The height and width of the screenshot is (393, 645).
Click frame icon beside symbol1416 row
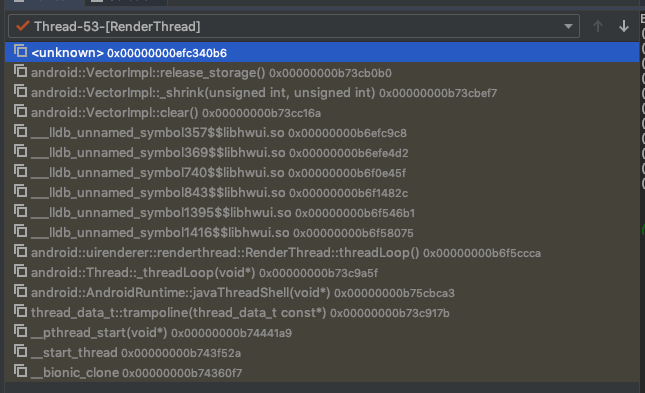(x=20, y=231)
